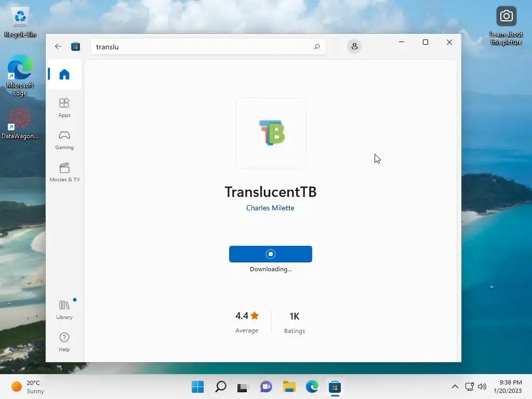Open the Apps section in the sidebar

[x=64, y=108]
